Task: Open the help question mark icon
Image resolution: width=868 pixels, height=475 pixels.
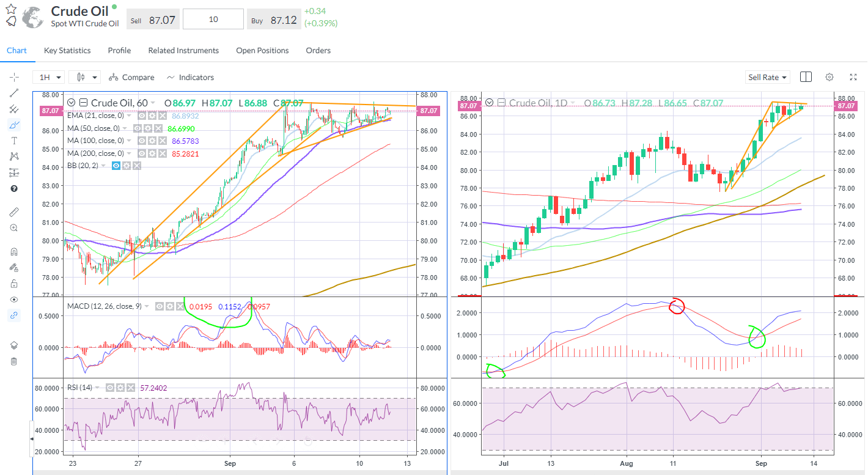Action: pos(14,189)
